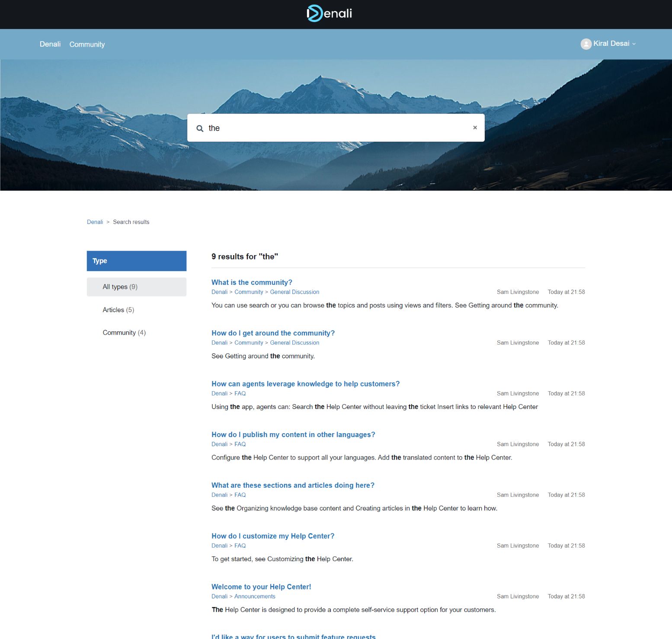
Task: Click the Denali logo in header
Action: pos(329,13)
